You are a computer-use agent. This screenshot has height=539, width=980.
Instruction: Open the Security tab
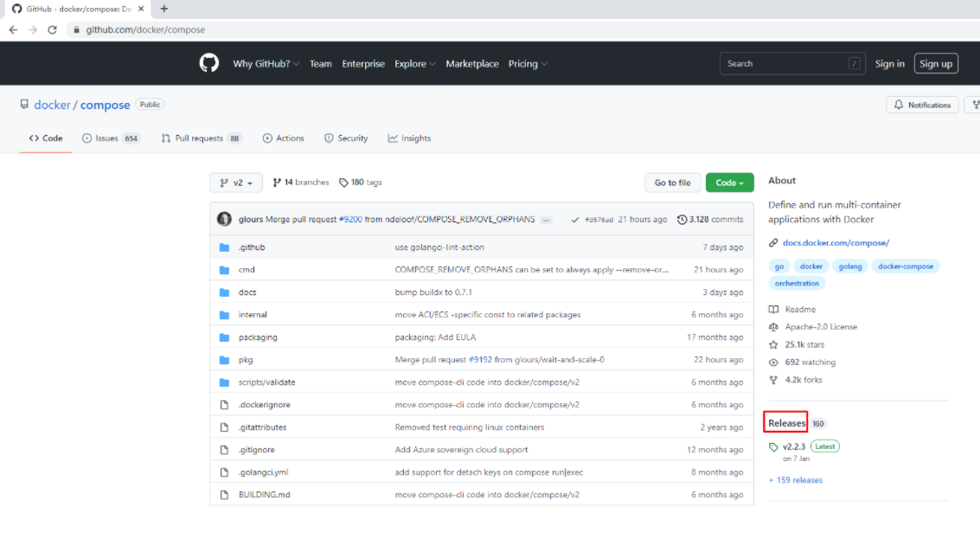coord(346,138)
